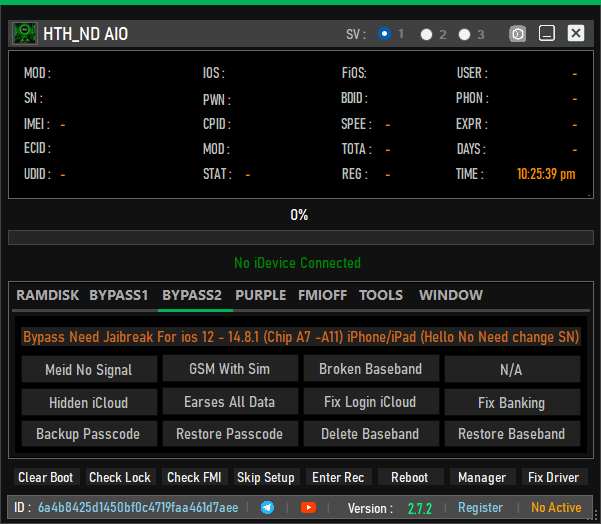Select server 3 radio button
601x524 pixels.
coord(465,34)
